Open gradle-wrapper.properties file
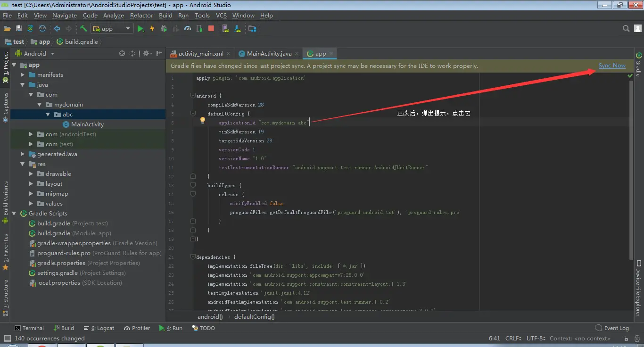 pyautogui.click(x=93, y=243)
